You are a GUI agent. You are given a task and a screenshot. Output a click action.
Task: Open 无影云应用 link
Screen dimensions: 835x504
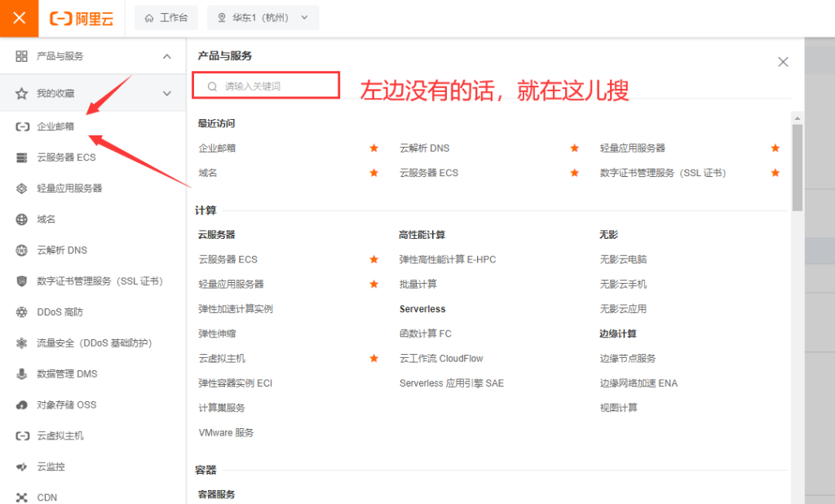(x=624, y=309)
